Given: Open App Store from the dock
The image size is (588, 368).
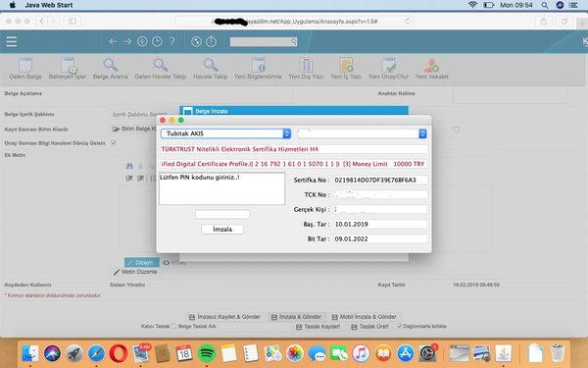Looking at the screenshot, I should 406,353.
